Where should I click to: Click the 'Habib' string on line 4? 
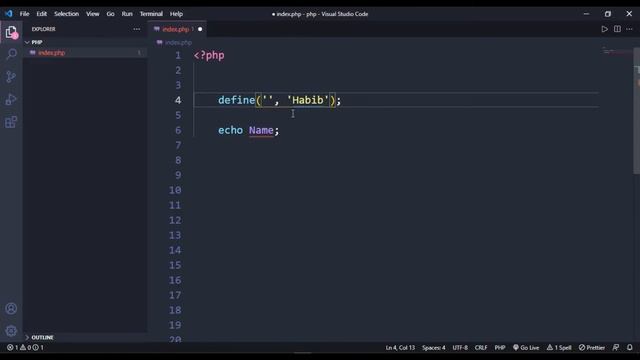308,100
